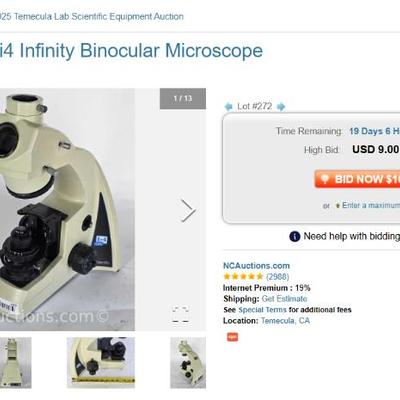This screenshot has height=400, width=400.
Task: Open the Enter a maximum bid link
Action: (371, 205)
